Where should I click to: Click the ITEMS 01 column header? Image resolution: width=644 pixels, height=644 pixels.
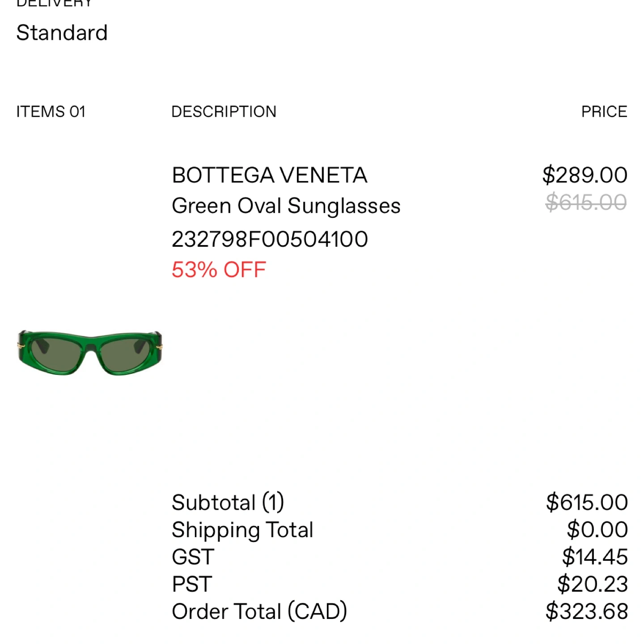click(51, 111)
